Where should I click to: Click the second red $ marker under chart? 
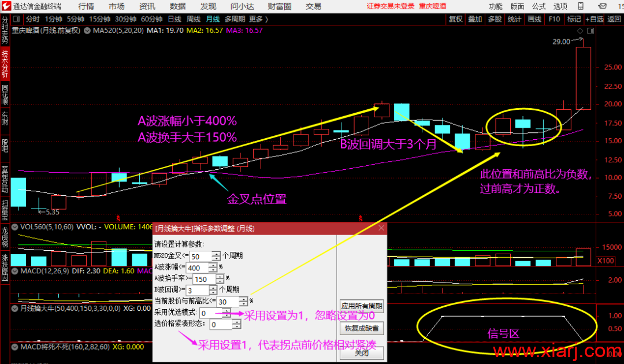click(360, 218)
